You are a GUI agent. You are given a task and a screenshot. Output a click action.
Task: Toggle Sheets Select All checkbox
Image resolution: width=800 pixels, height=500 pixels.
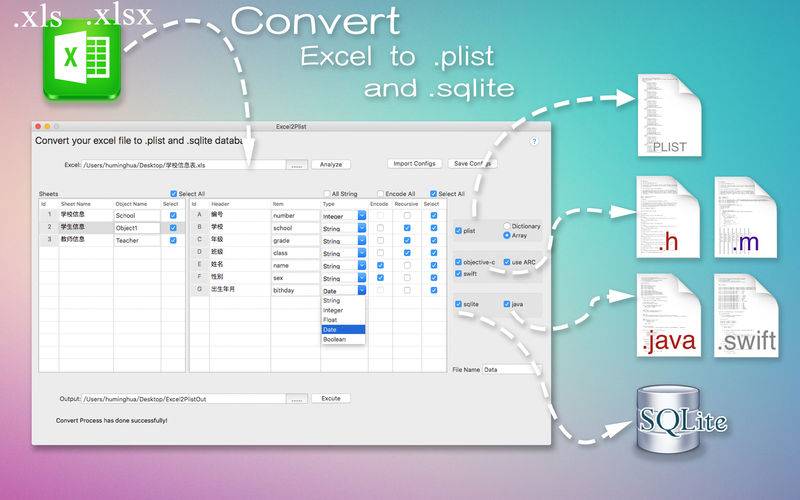(x=173, y=194)
